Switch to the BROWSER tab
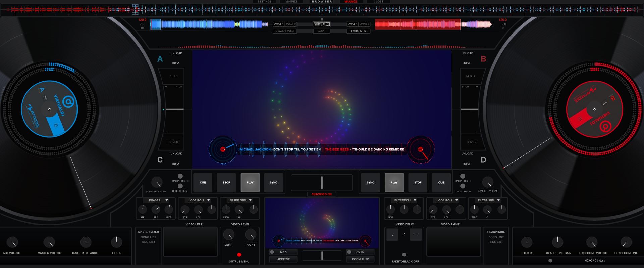 click(322, 2)
